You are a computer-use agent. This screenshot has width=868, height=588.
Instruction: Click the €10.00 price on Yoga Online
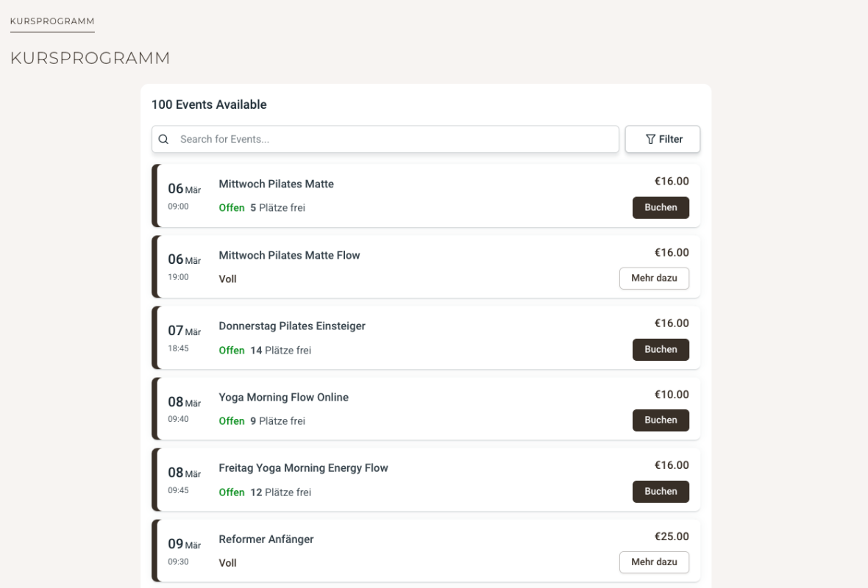(672, 395)
